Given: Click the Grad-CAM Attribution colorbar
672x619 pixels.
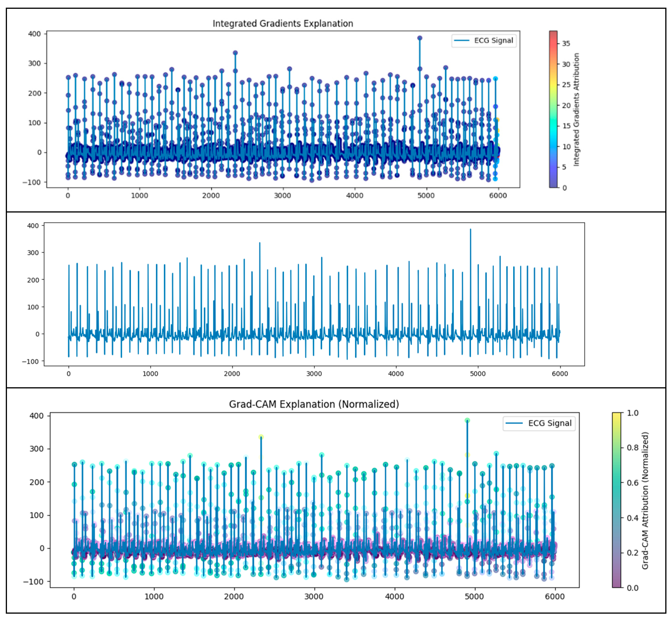Looking at the screenshot, I should coord(616,500).
